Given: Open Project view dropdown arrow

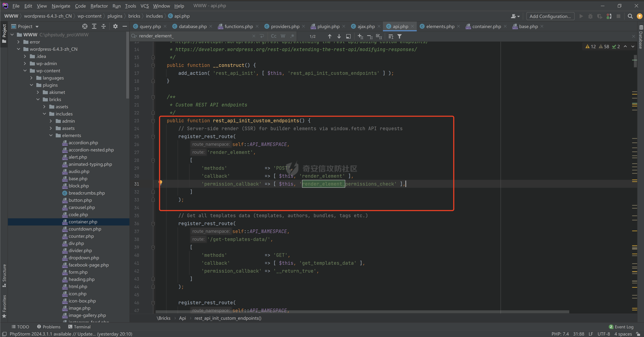Looking at the screenshot, I should 37,27.
